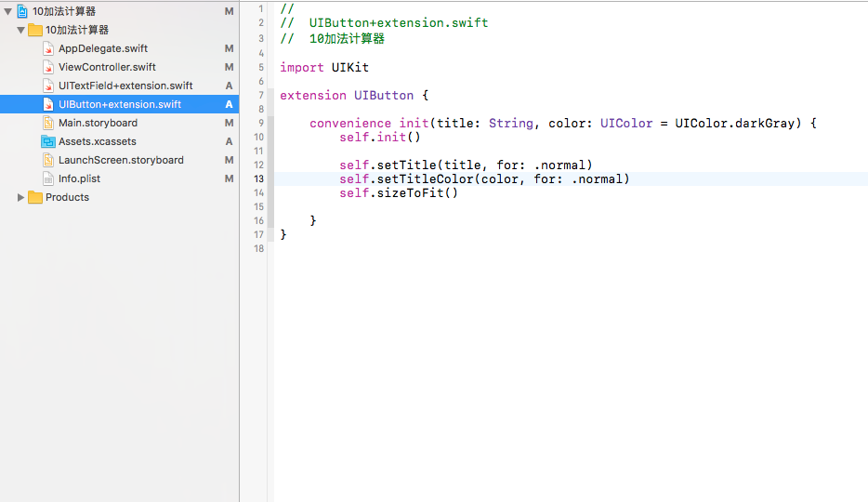Select UIButton+extension.swift in the navigator
This screenshot has height=502, width=868.
tap(120, 104)
